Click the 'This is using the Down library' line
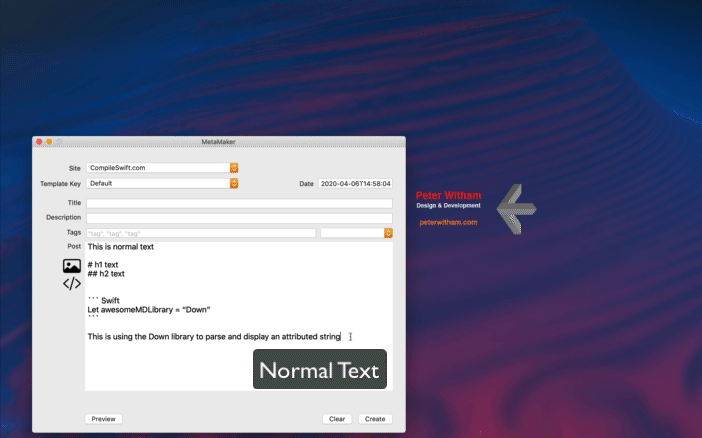702x438 pixels. [x=214, y=336]
